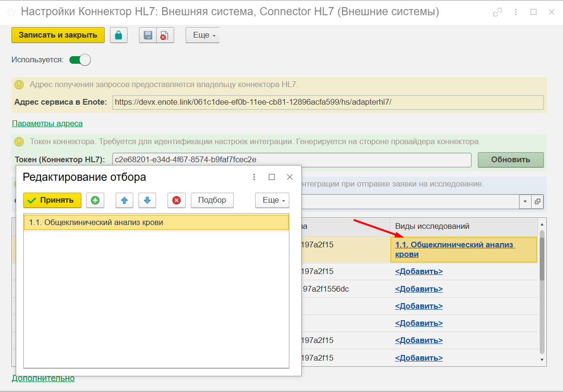
Task: Click the document with red cross icon
Action: coord(164,35)
